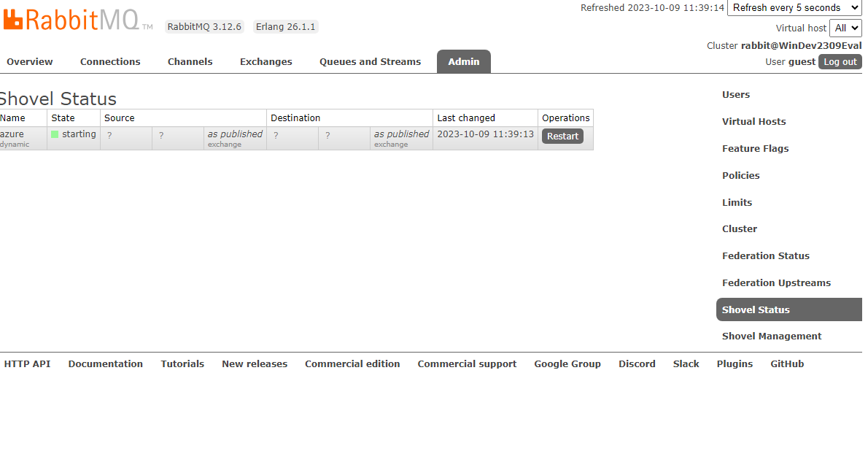
Task: Switch to the Connections tab
Action: (x=109, y=61)
